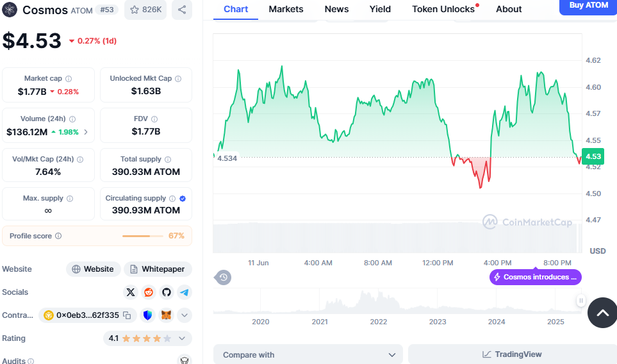Switch to the Chart tab

point(236,9)
